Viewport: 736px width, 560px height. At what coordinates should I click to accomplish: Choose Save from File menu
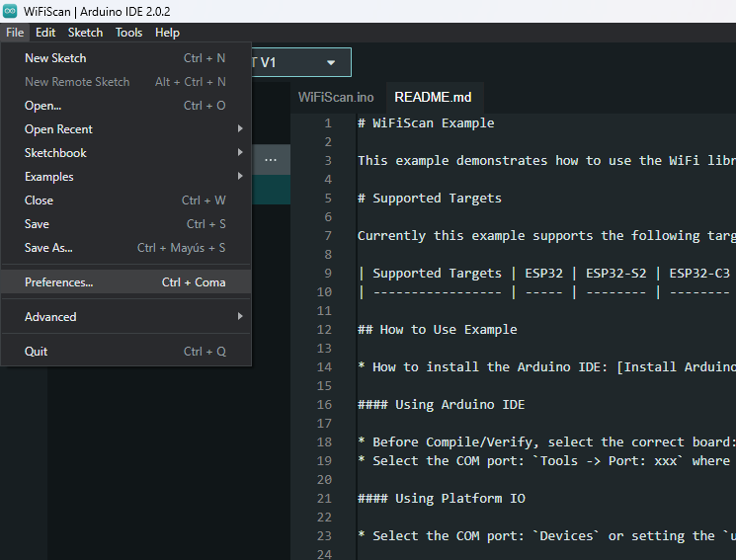(x=125, y=224)
